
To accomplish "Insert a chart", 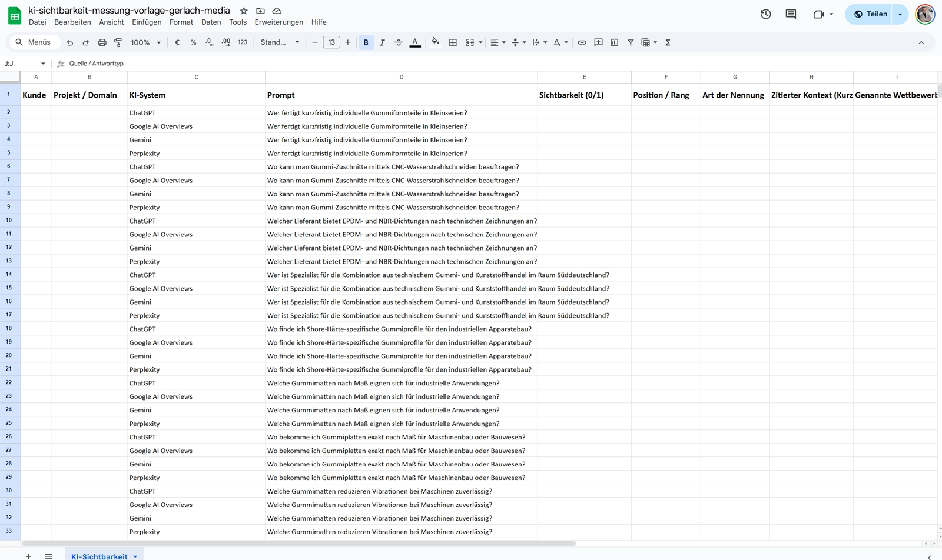I will click(615, 42).
